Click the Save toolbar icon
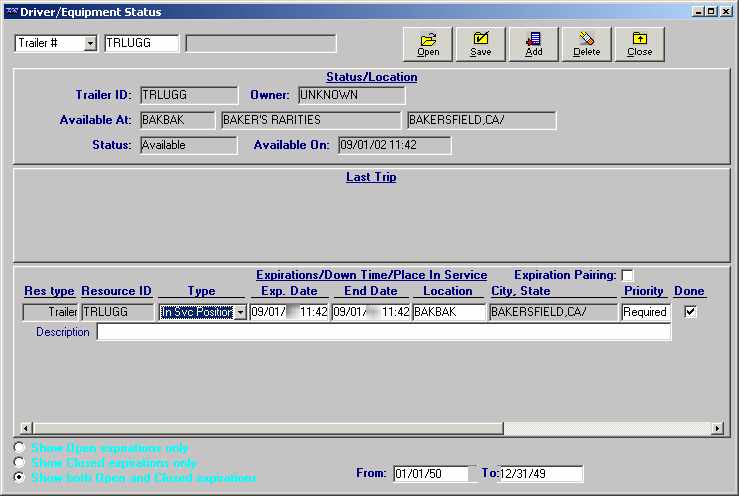Image resolution: width=739 pixels, height=496 pixels. coord(481,40)
